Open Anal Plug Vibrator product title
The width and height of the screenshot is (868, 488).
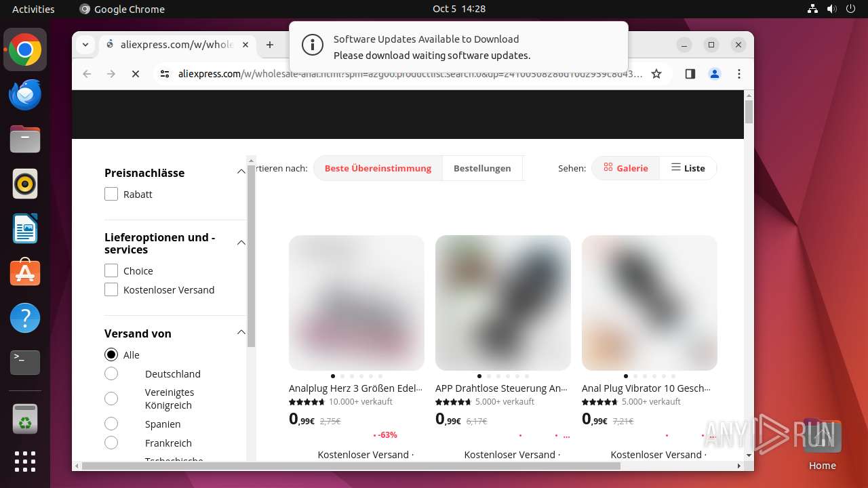pyautogui.click(x=646, y=388)
